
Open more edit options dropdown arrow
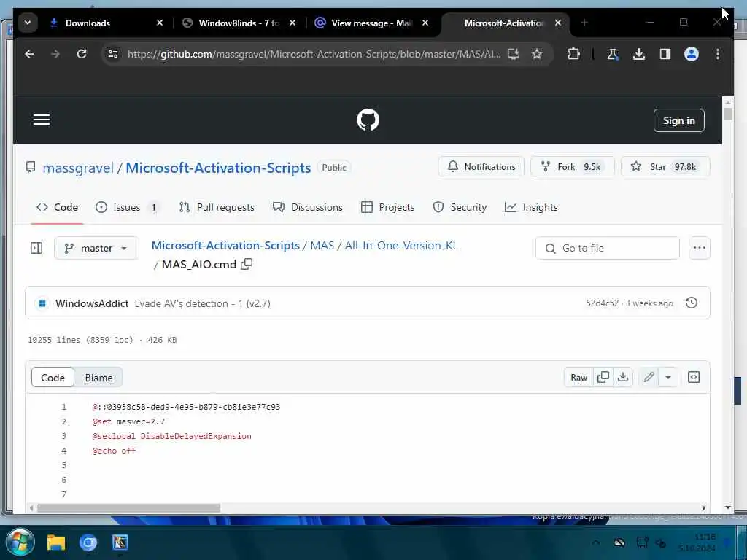point(668,377)
